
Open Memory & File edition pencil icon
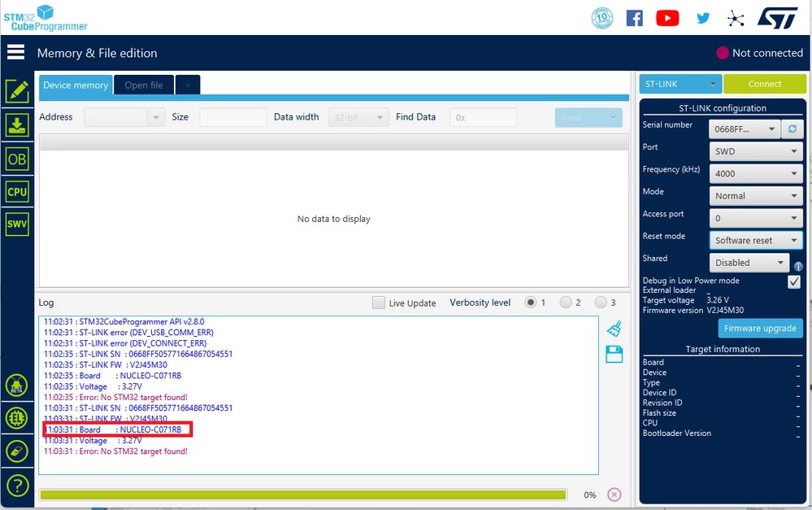click(x=17, y=92)
